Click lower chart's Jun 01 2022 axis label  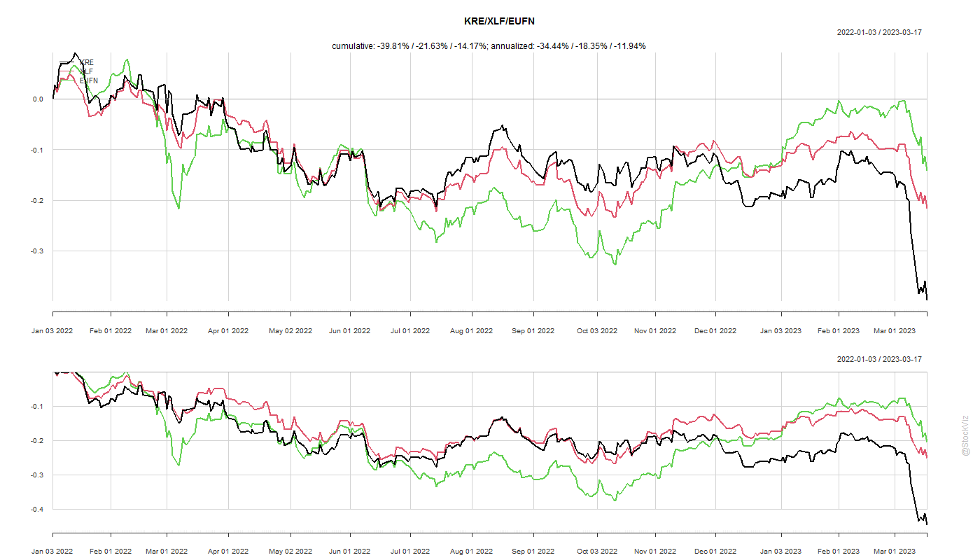coord(349,553)
